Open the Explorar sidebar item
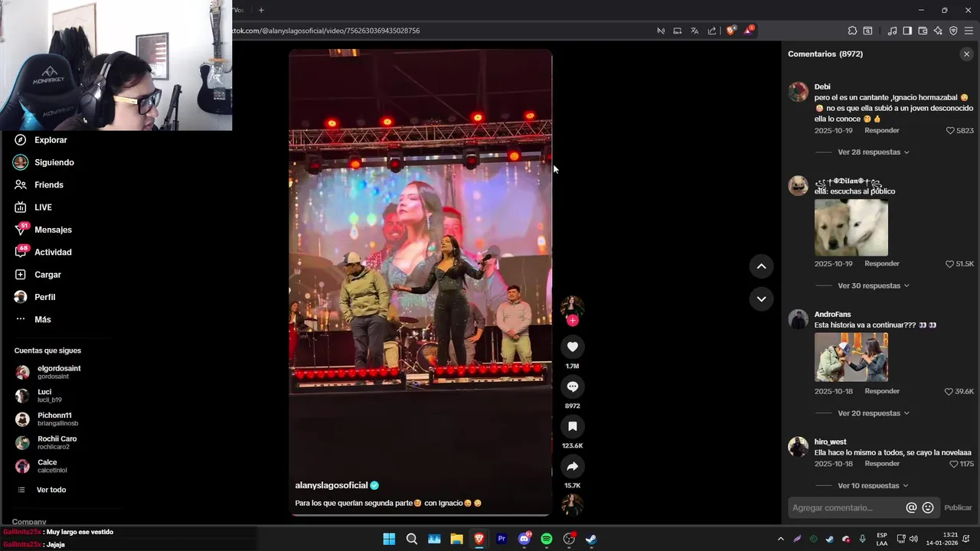980x551 pixels. (51, 140)
